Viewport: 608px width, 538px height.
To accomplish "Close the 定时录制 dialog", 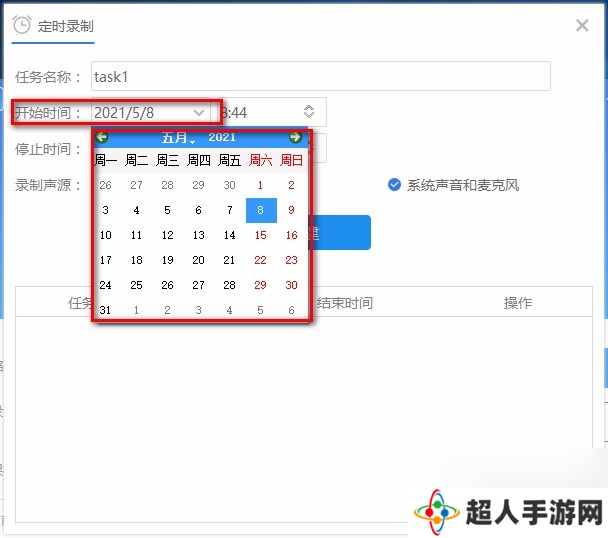I will click(x=582, y=26).
